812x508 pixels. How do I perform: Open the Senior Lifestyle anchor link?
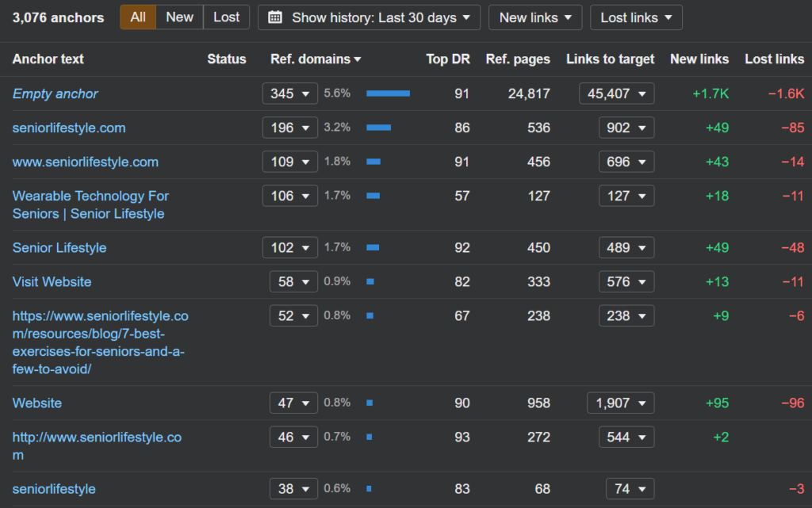pyautogui.click(x=59, y=248)
